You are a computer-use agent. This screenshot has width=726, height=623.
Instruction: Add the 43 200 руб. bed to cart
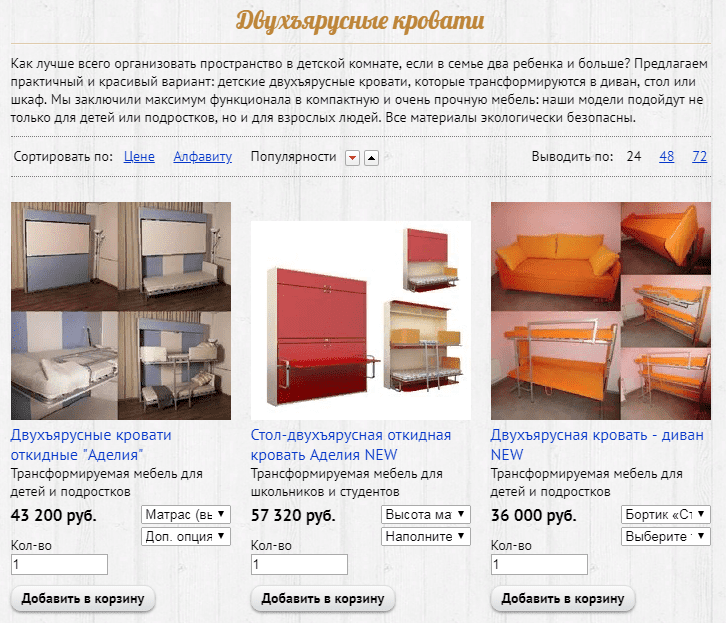click(x=83, y=598)
